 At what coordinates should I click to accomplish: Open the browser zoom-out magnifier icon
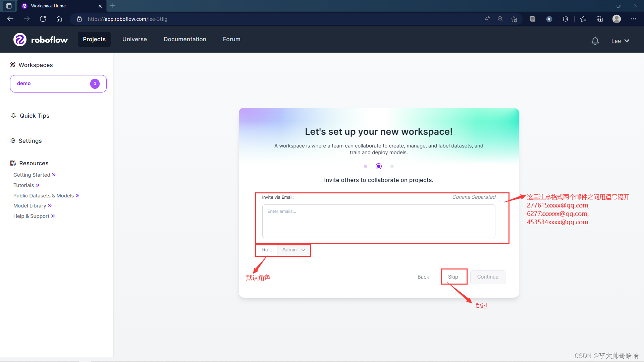[x=500, y=19]
